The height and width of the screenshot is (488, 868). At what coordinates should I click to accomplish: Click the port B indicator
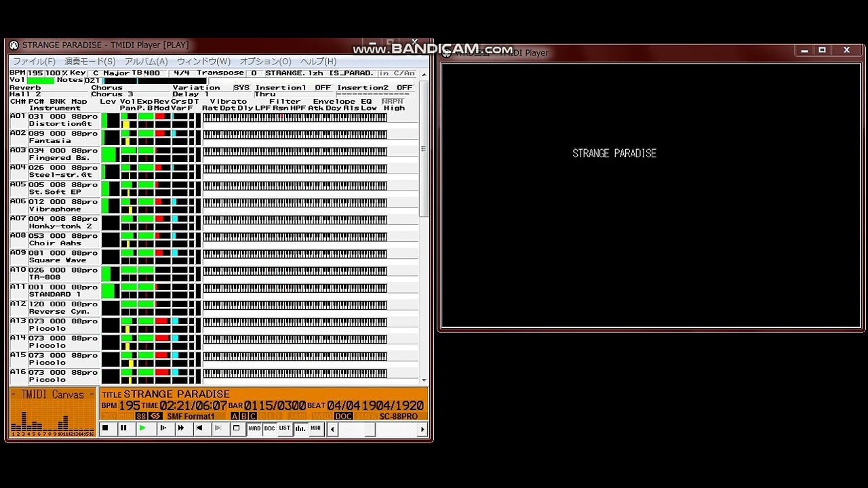[243, 416]
